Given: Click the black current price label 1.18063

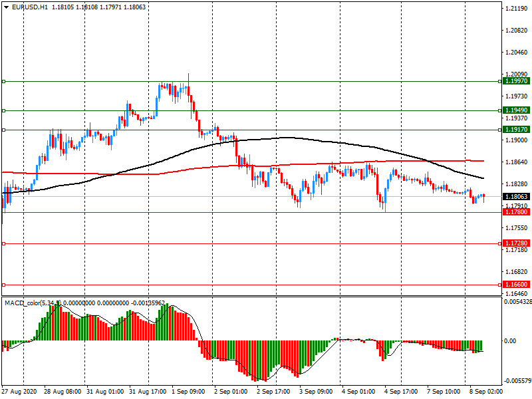Looking at the screenshot, I should [517, 197].
